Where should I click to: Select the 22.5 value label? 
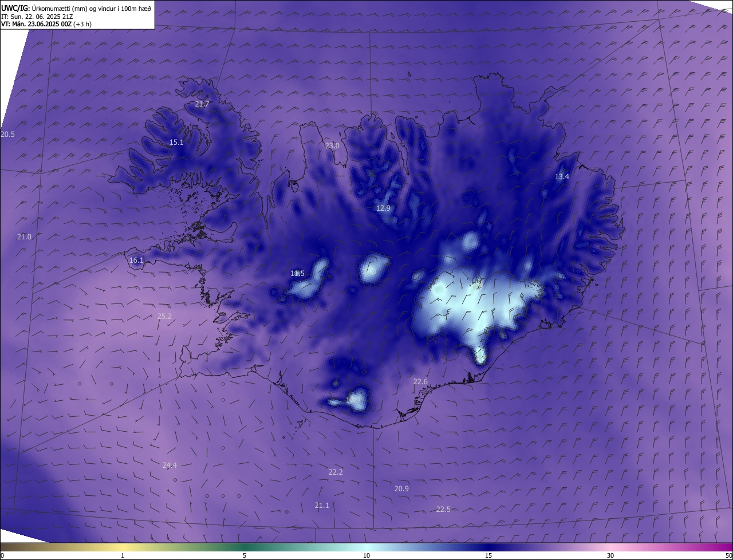point(443,509)
